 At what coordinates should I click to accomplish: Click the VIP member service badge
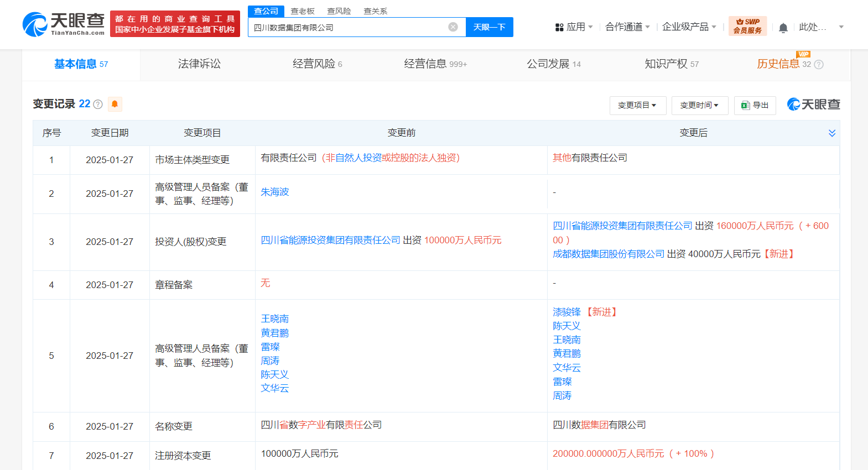coord(747,26)
